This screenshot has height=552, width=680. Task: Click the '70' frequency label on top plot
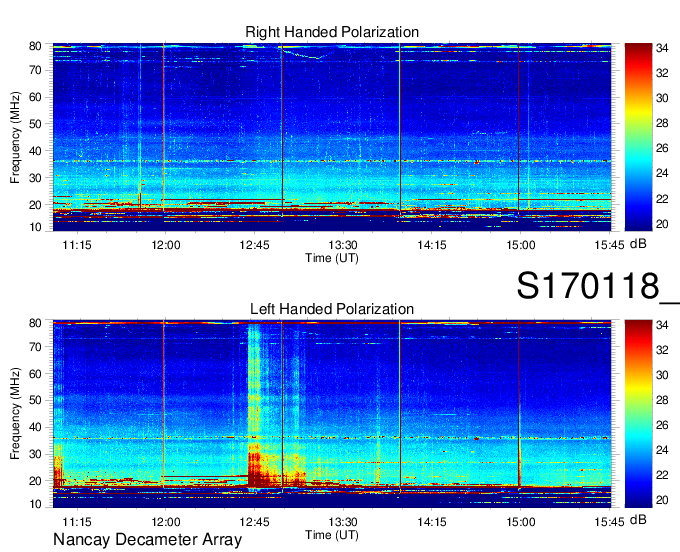click(x=35, y=70)
